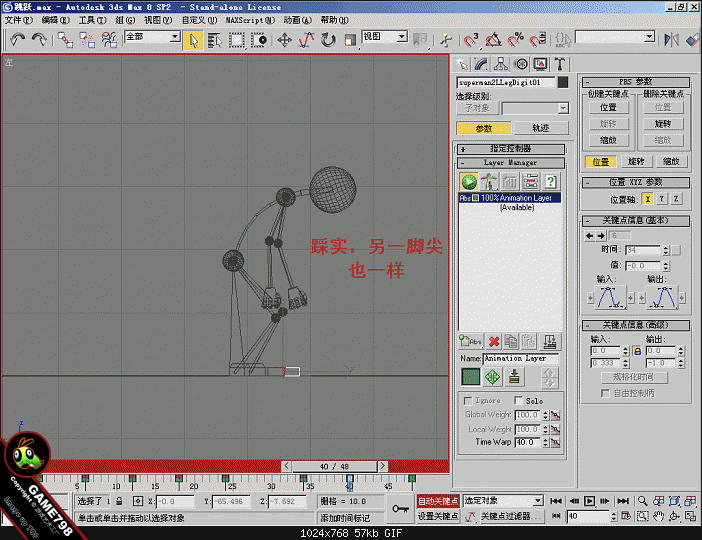This screenshot has width=702, height=540.
Task: Open 关键点过滤器 key filters button
Action: [512, 516]
